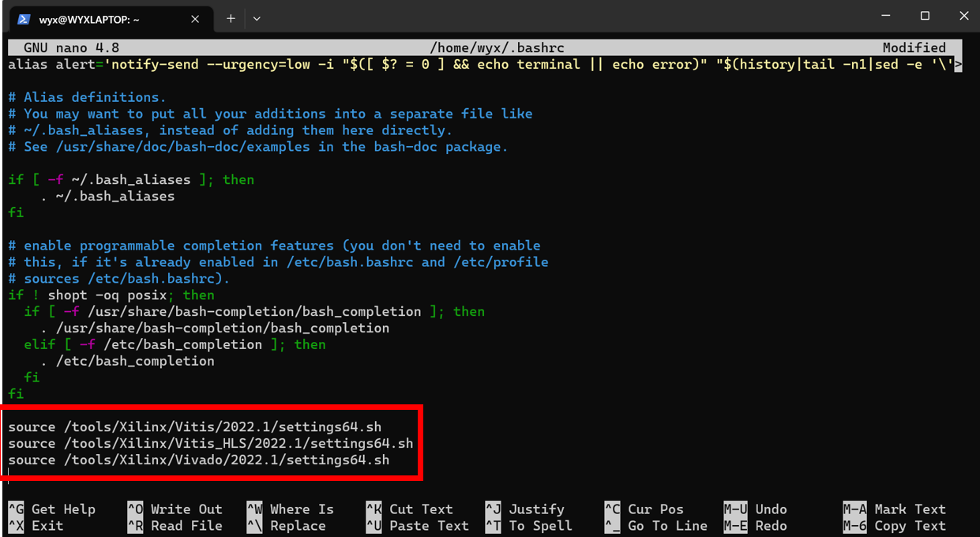Click the '. /usr/share/bash-completion/bash_completion' line
The width and height of the screenshot is (980, 537).
tap(215, 329)
